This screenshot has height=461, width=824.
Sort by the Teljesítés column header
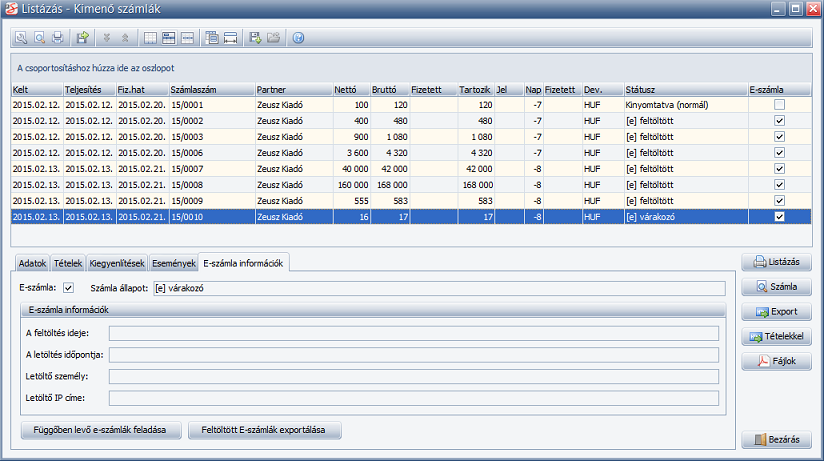(89, 90)
